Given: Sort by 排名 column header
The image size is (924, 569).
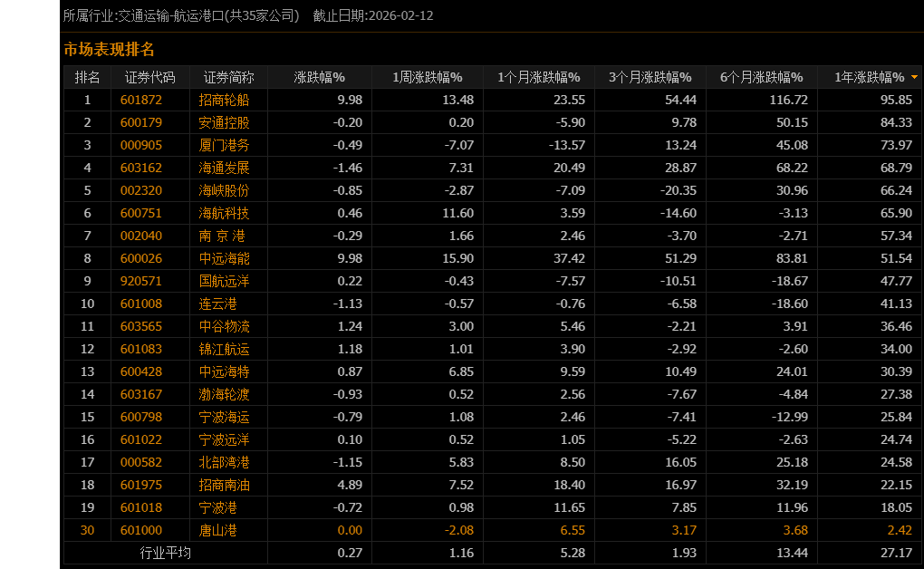Looking at the screenshot, I should click(87, 77).
